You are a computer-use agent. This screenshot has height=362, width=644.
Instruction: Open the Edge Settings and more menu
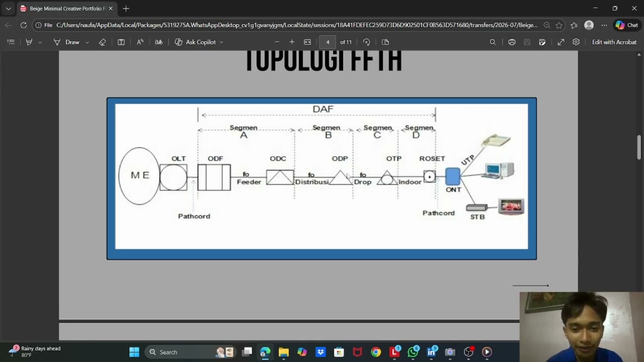(x=604, y=25)
